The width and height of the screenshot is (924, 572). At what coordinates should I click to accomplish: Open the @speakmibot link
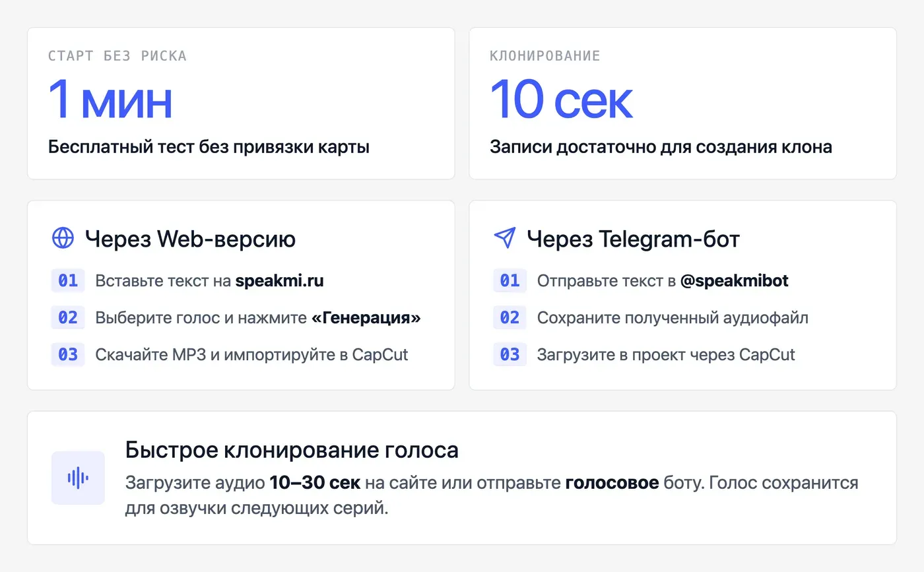(x=735, y=281)
